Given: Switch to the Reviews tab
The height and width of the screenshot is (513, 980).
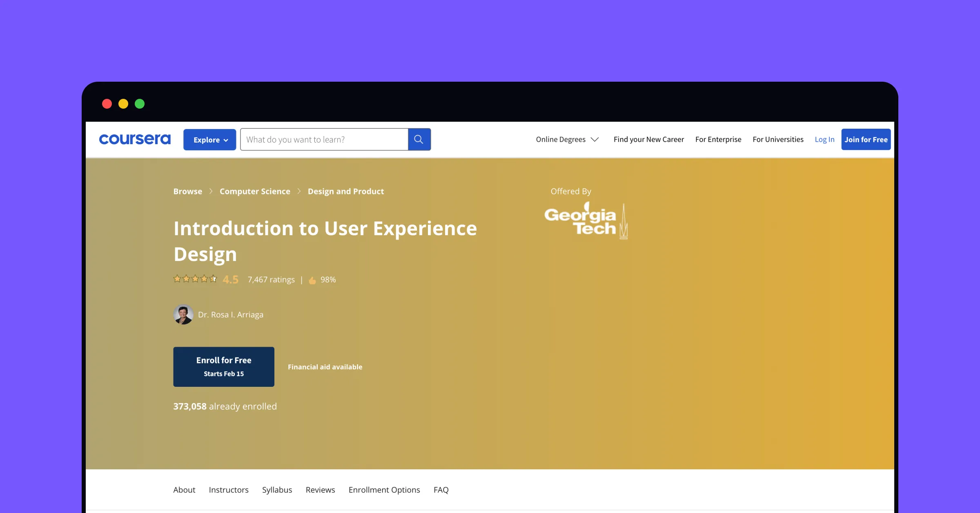Looking at the screenshot, I should pyautogui.click(x=320, y=490).
